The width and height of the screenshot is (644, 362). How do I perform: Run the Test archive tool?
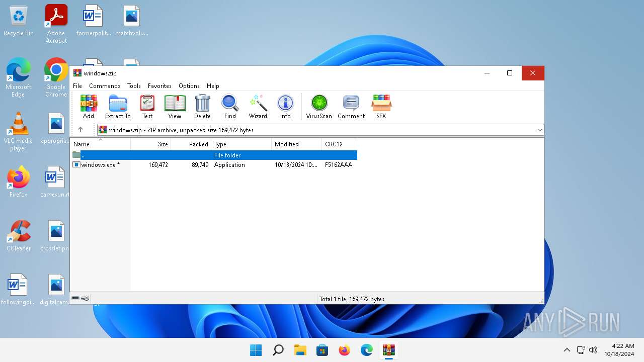[147, 107]
